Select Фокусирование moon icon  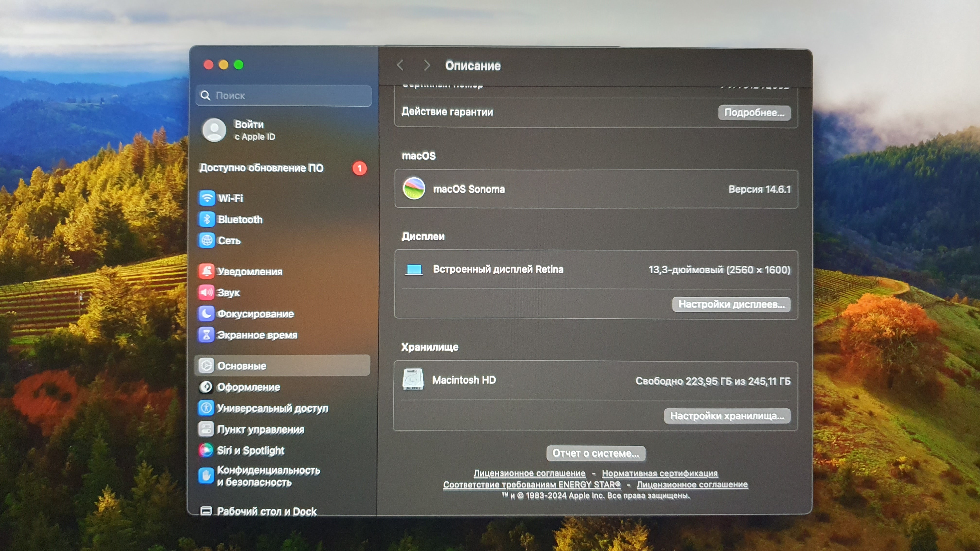(x=206, y=314)
